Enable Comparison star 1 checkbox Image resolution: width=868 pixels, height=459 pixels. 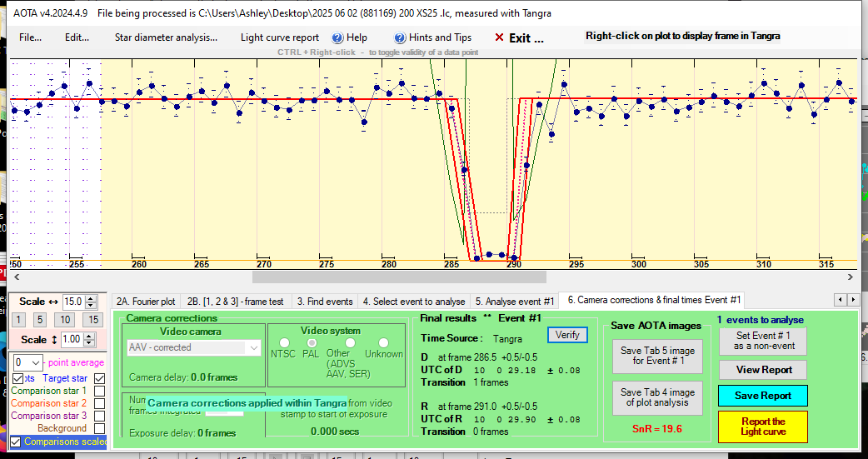click(100, 391)
